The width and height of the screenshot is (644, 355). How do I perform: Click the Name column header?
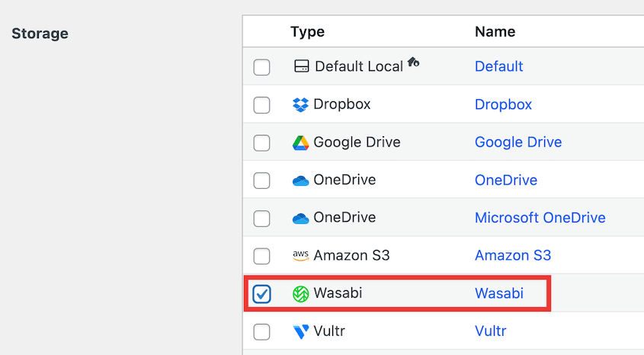[x=495, y=31]
